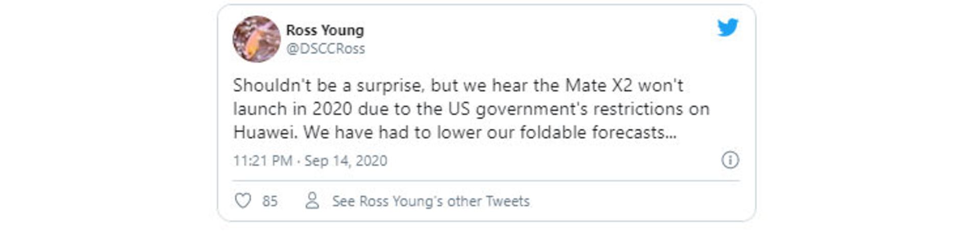Viewport: 980px width, 231px height.
Task: Click the Ross Young display name
Action: pyautogui.click(x=325, y=30)
